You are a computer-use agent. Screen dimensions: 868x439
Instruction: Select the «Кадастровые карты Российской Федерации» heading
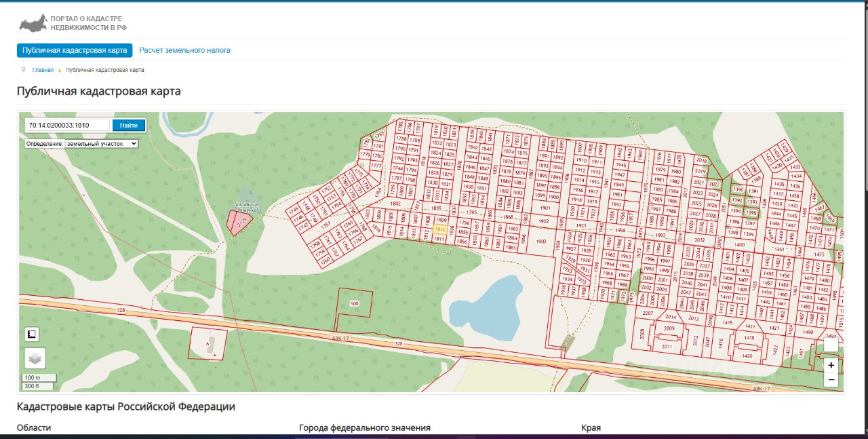[126, 407]
